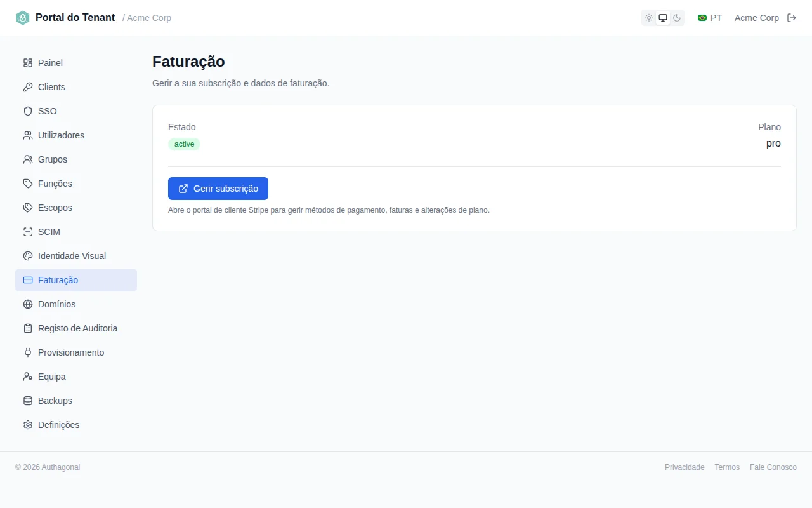812x508 pixels.
Task: Open Definições settings
Action: [x=76, y=425]
